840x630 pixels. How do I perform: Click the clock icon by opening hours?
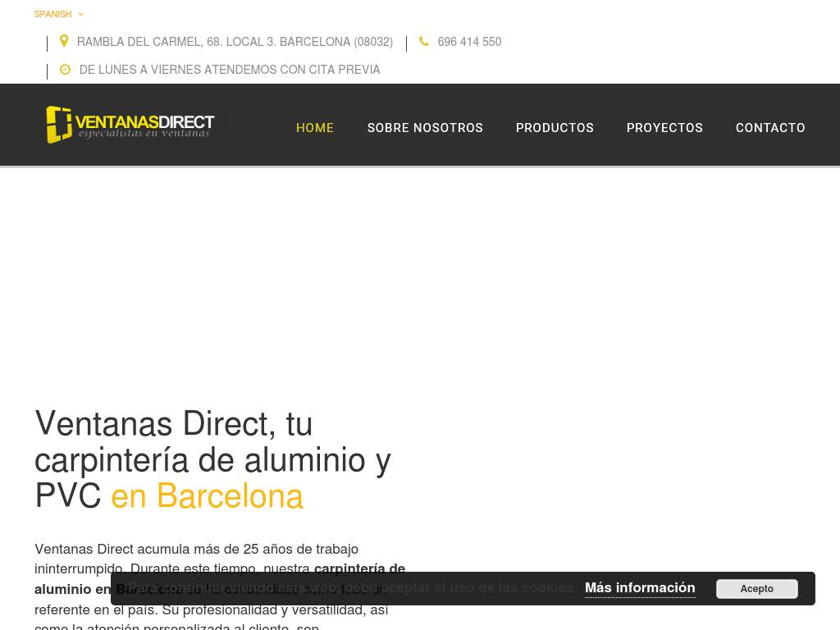(x=65, y=70)
